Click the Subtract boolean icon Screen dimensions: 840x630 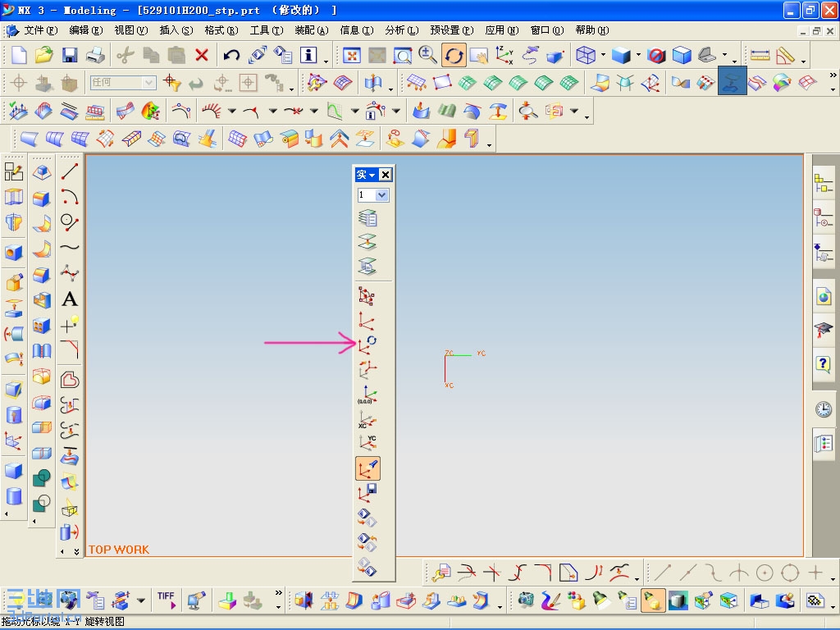(x=42, y=503)
